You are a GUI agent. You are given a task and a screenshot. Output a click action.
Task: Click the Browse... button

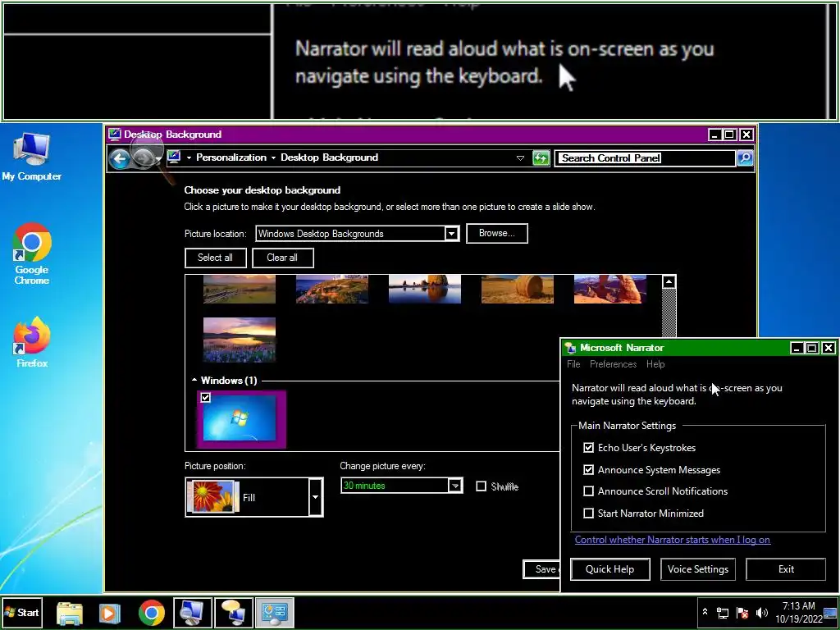click(496, 234)
